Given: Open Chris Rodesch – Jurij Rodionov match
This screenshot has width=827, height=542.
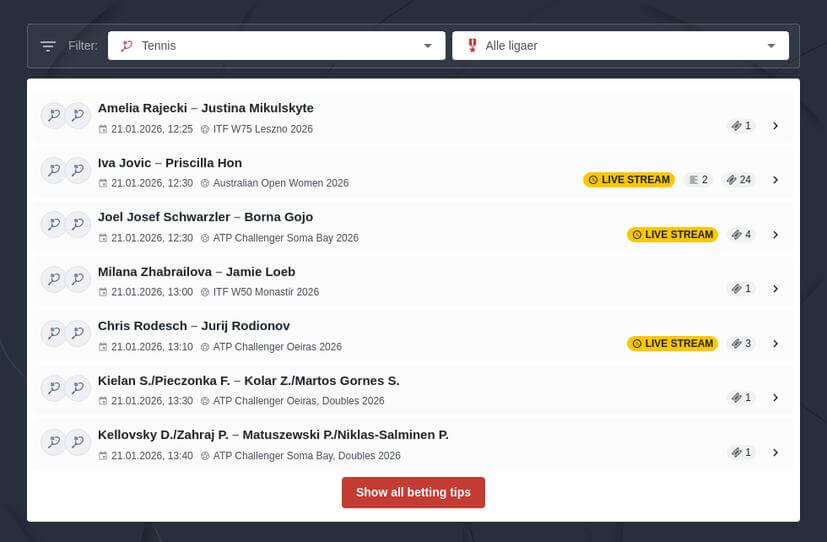Looking at the screenshot, I should (x=195, y=326).
